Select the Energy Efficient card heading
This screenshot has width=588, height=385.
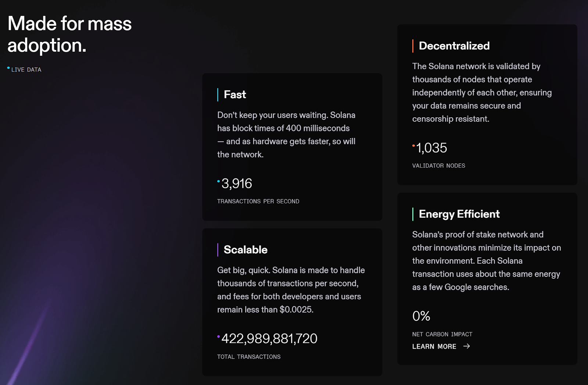459,214
